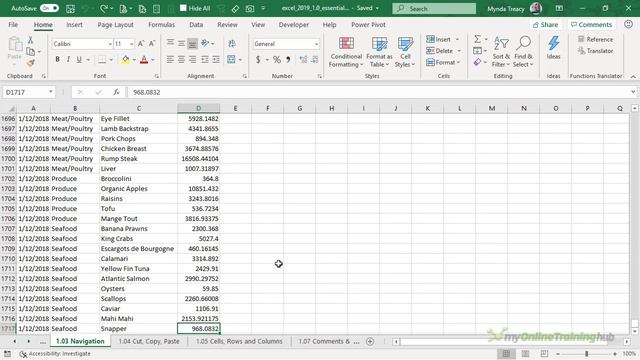
Task: Click the Percent Style icon
Action: click(x=277, y=60)
